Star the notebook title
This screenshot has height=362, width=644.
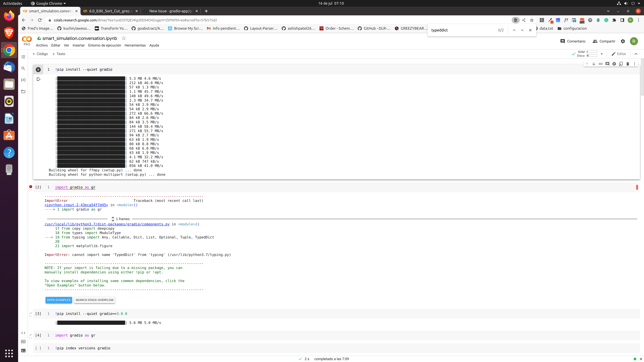click(124, 38)
